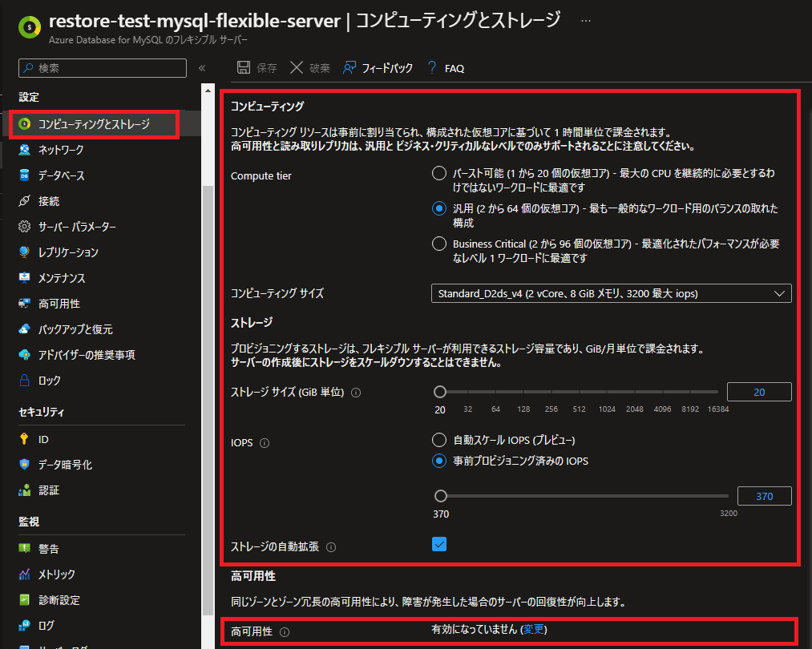
Task: Click the 破棄 discard button
Action: point(310,68)
